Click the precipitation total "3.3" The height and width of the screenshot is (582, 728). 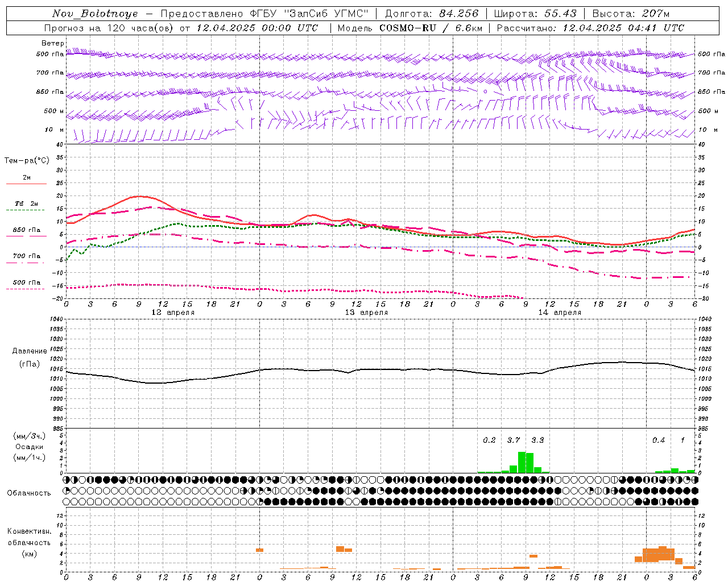[537, 440]
